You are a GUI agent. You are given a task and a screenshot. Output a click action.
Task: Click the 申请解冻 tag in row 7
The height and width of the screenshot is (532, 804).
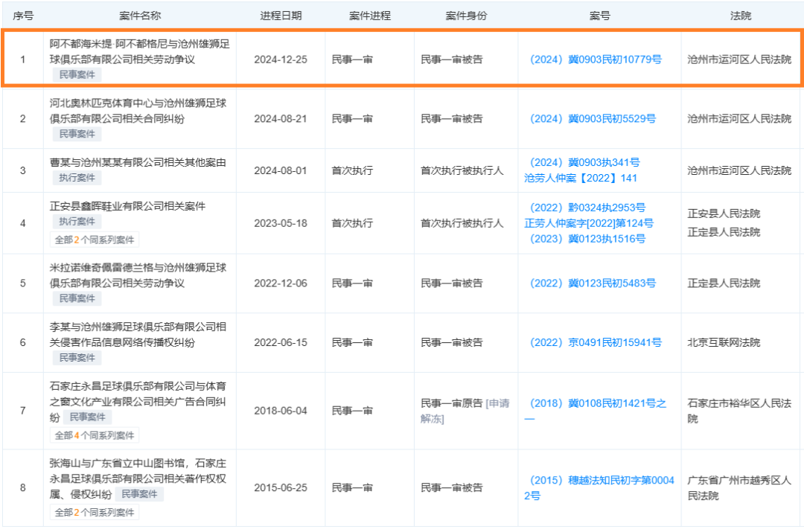pyautogui.click(x=465, y=411)
